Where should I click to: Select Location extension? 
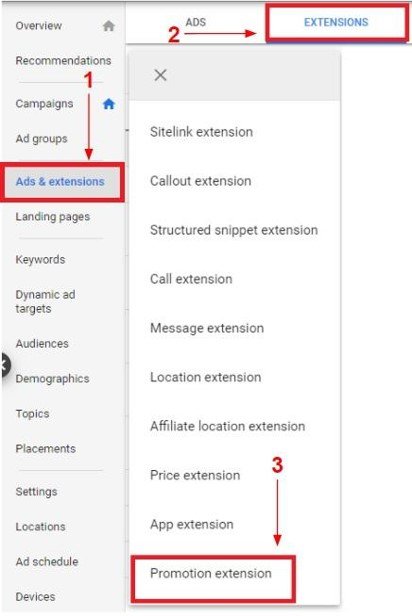pos(205,378)
